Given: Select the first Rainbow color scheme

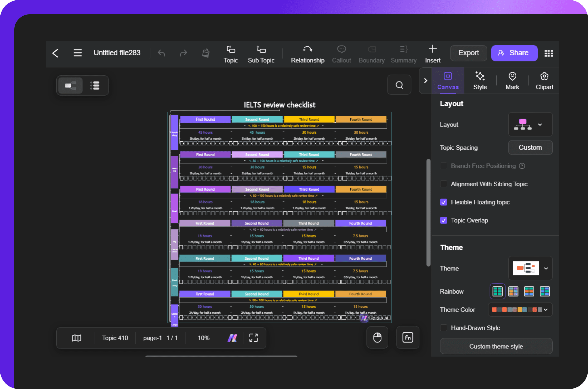Looking at the screenshot, I should (x=497, y=291).
